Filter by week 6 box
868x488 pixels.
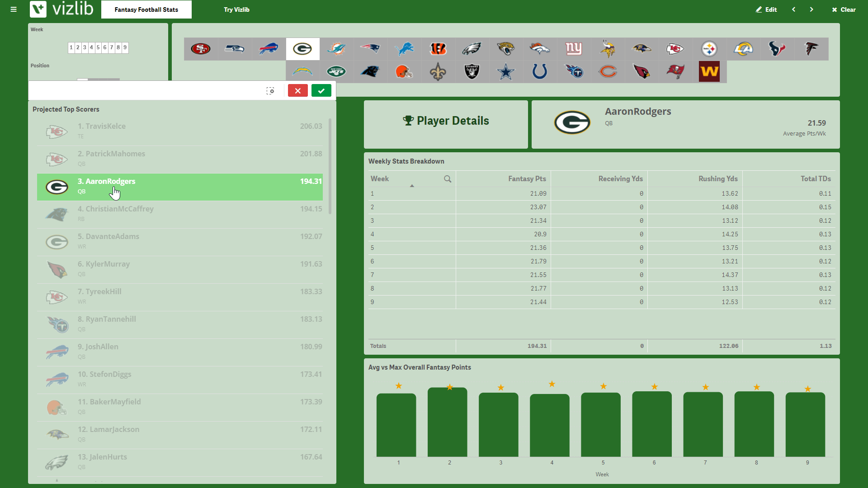point(105,47)
